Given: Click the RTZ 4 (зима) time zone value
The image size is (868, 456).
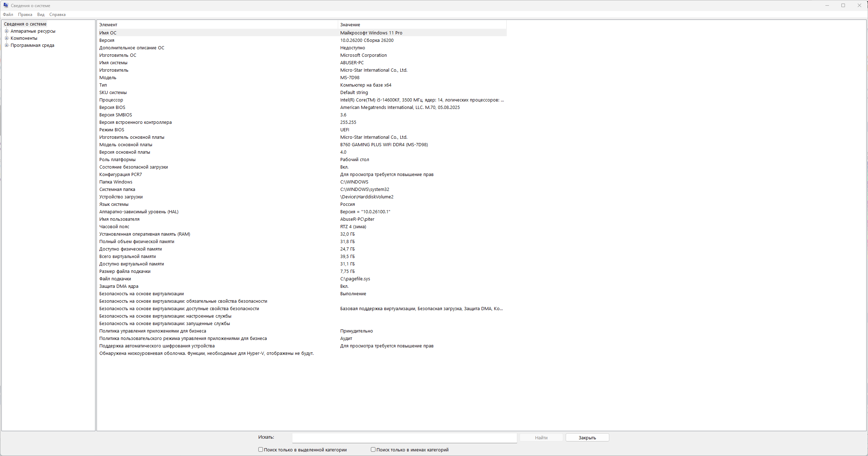Looking at the screenshot, I should click(x=353, y=227).
